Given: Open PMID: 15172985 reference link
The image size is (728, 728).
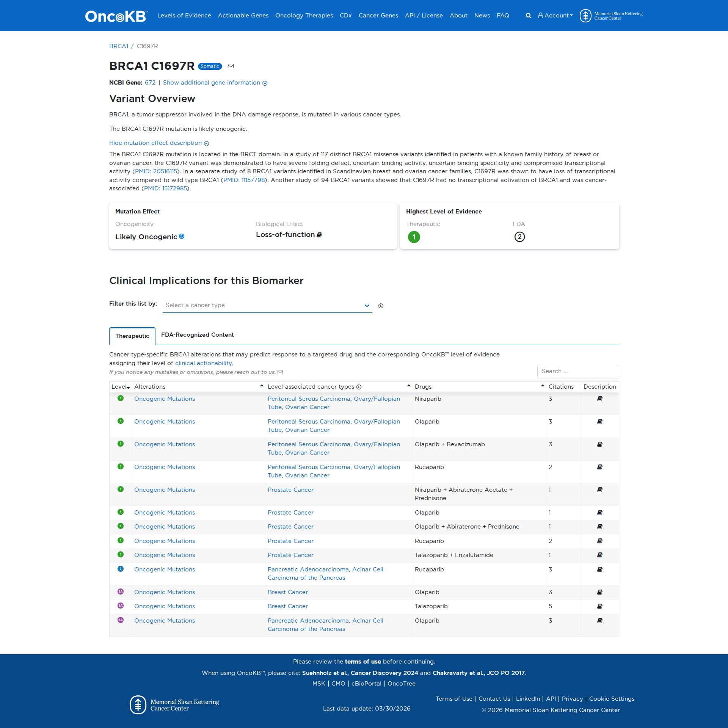Looking at the screenshot, I should [x=165, y=188].
